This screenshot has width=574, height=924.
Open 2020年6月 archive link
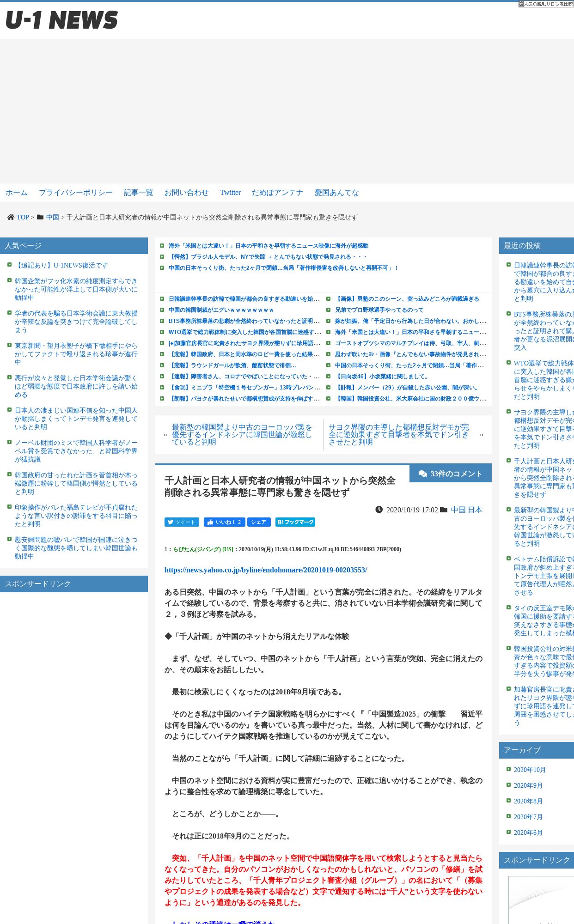coord(528,833)
